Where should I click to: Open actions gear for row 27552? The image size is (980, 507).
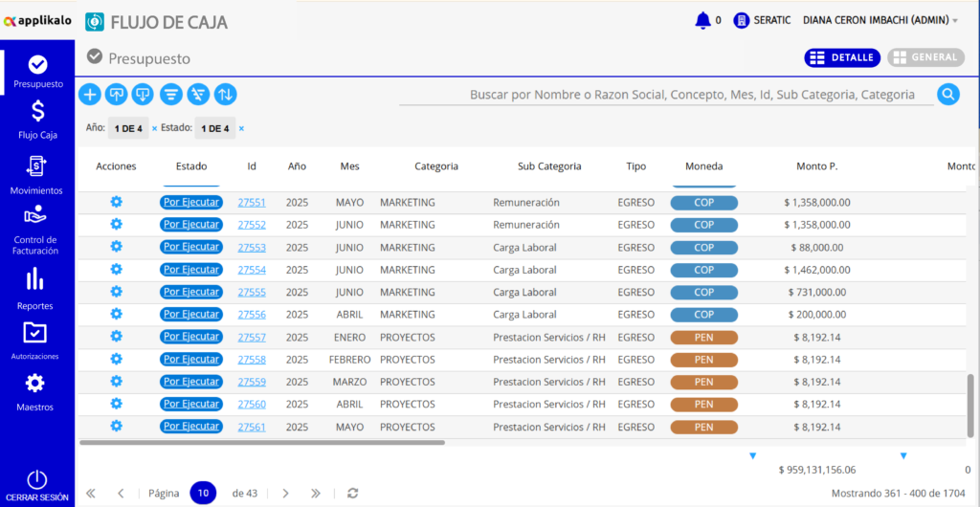(116, 224)
